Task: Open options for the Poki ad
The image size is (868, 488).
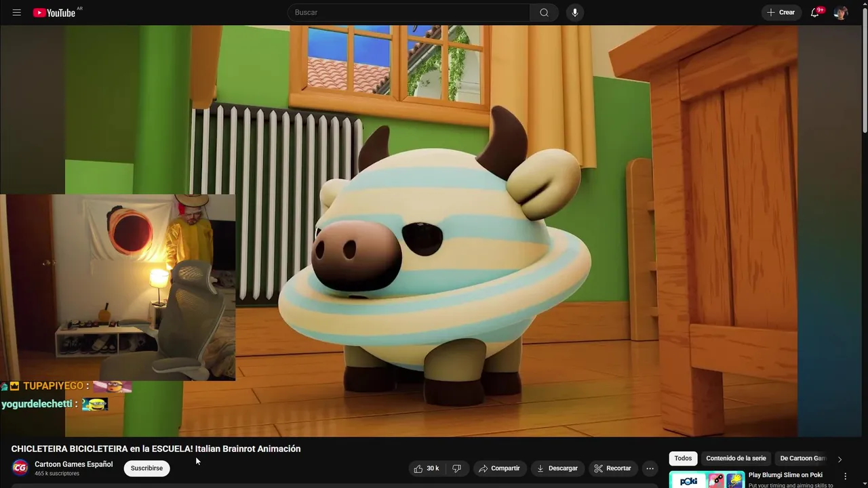Action: [845, 476]
